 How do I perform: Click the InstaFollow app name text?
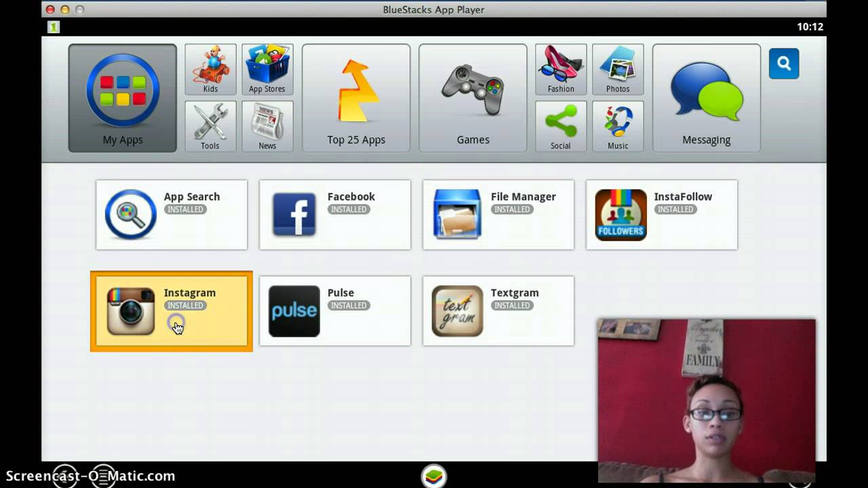[683, 197]
